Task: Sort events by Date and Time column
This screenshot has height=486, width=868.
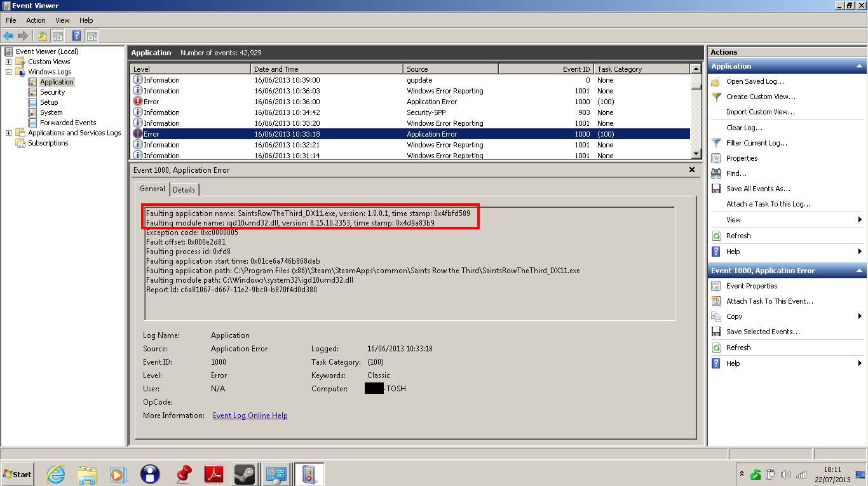Action: pyautogui.click(x=327, y=69)
